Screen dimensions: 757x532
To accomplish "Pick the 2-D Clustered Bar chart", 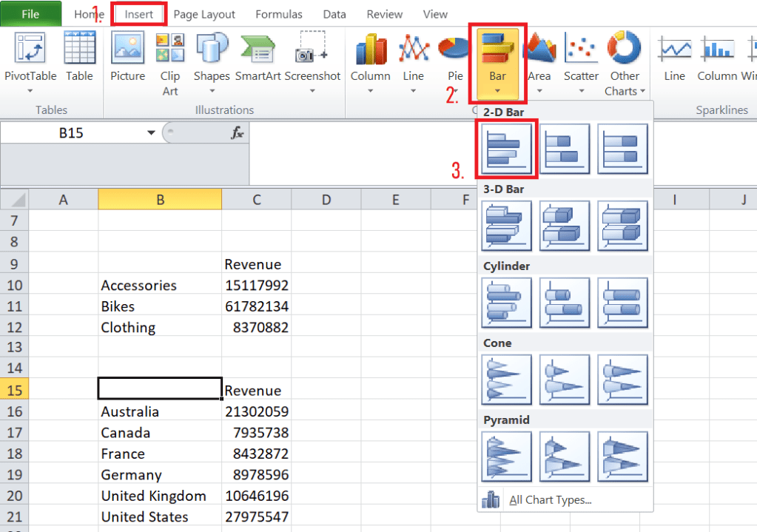I will tap(506, 149).
